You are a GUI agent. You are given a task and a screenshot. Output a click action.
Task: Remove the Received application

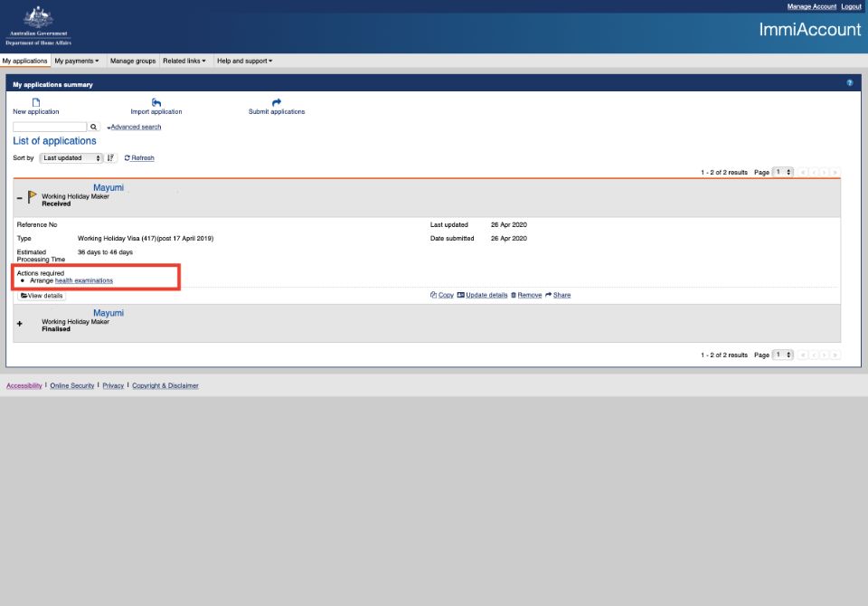click(x=526, y=295)
